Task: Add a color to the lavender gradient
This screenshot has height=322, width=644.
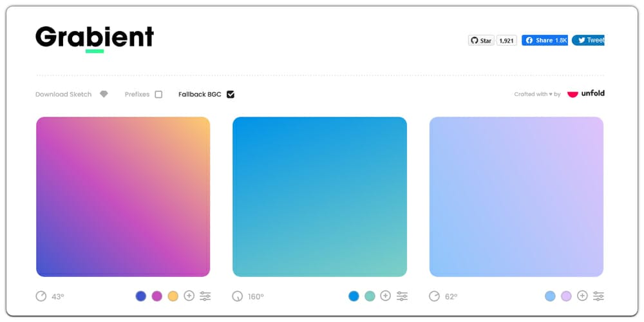Action: pos(582,296)
